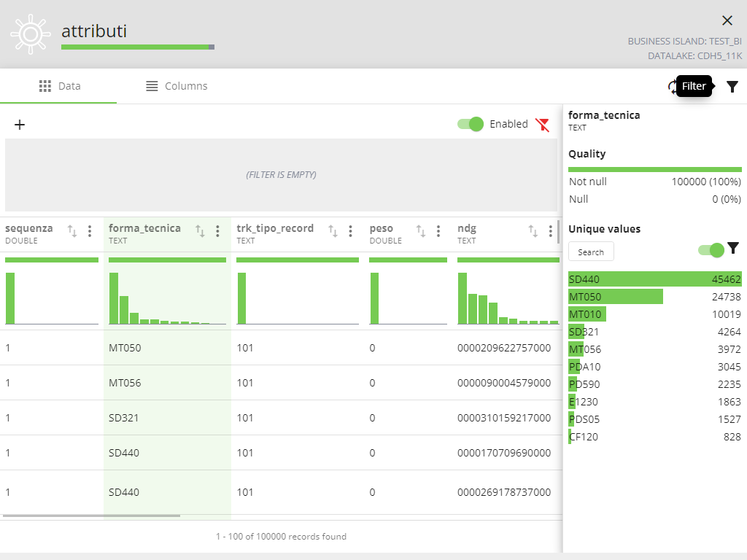Switch to the Data tab
This screenshot has width=747, height=560.
59,86
